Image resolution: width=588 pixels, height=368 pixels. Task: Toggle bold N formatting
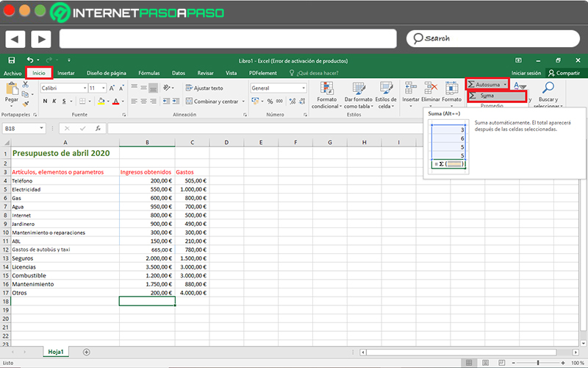pos(45,102)
